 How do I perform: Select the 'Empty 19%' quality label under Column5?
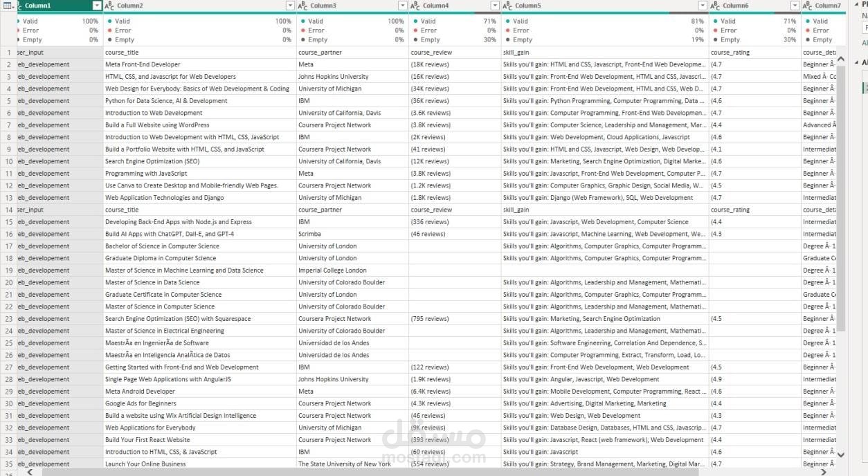pos(605,40)
